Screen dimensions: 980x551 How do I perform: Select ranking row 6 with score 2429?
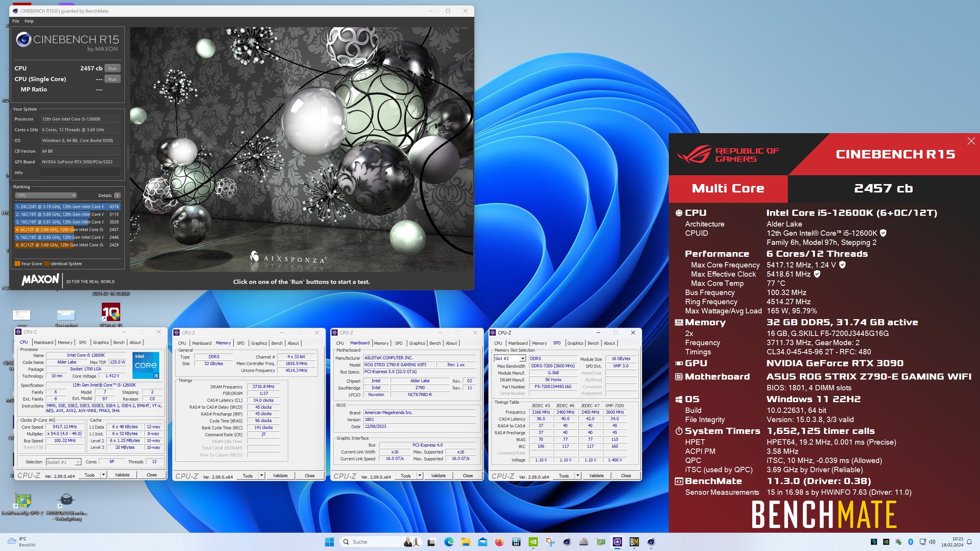(x=67, y=245)
